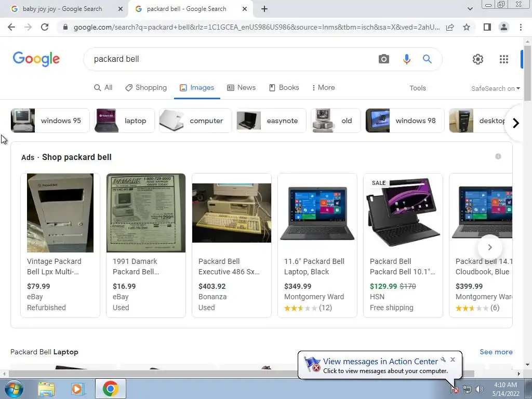532x399 pixels.
Task: Open the Chrome profile avatar
Action: (x=504, y=27)
